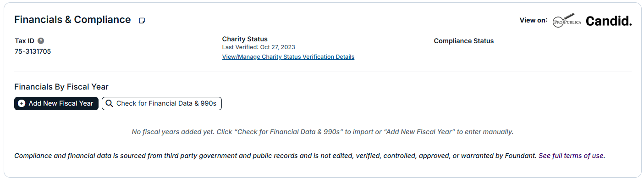View organization on ProPublica logo
The image size is (644, 180).
567,21
